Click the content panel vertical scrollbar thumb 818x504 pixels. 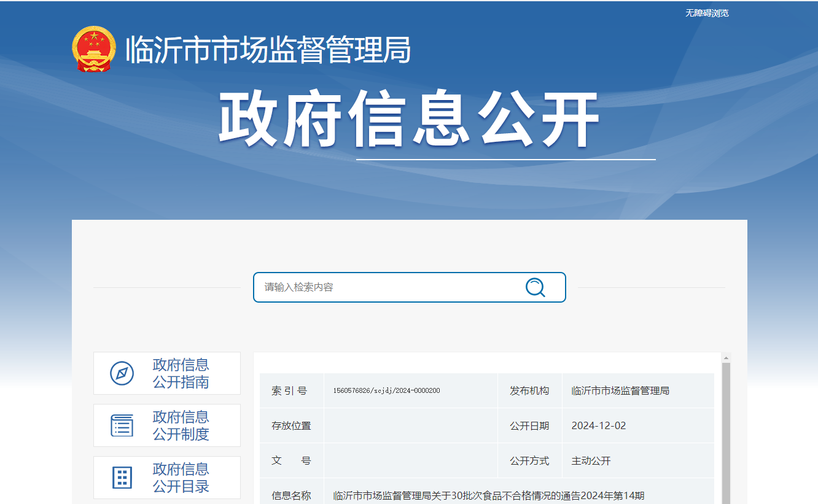(x=726, y=433)
